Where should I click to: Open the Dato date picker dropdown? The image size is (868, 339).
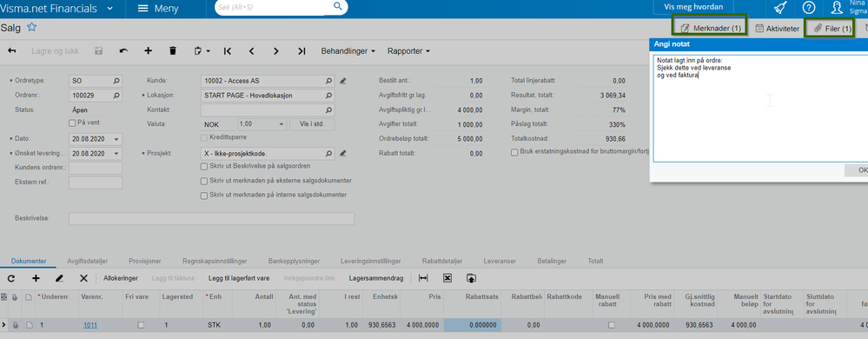coord(116,139)
